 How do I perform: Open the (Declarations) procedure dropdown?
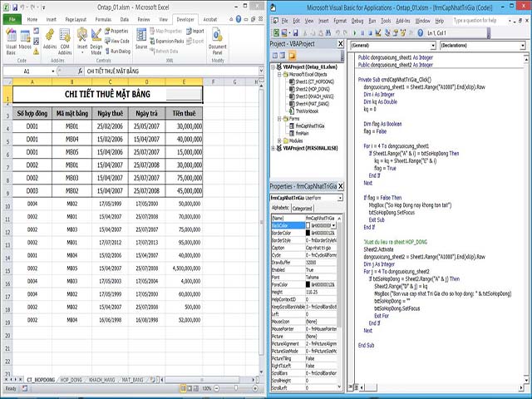(x=523, y=46)
